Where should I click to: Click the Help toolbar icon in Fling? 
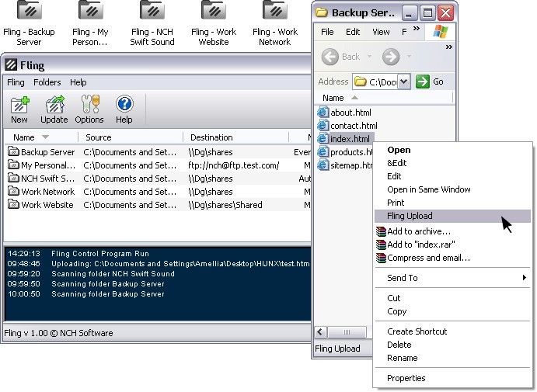coord(124,109)
